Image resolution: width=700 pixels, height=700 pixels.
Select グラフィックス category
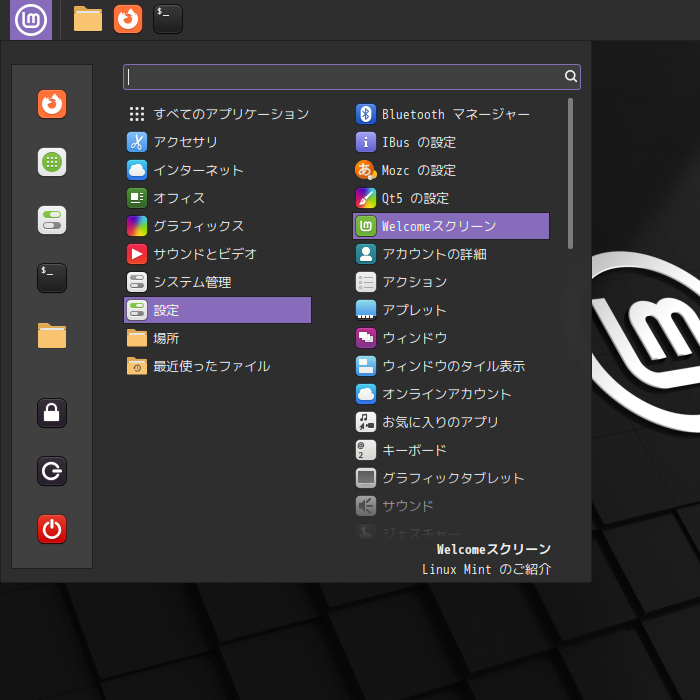(217, 226)
